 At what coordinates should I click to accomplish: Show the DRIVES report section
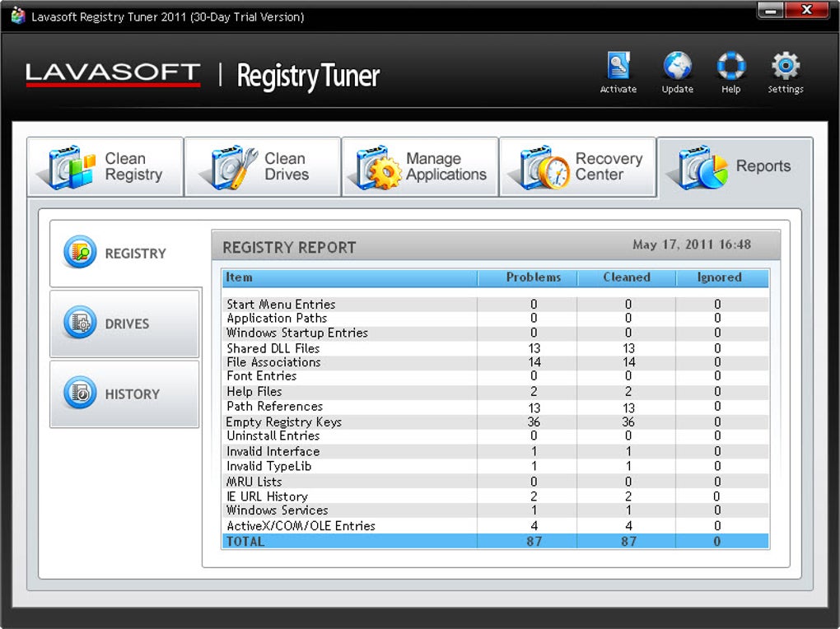pos(124,324)
